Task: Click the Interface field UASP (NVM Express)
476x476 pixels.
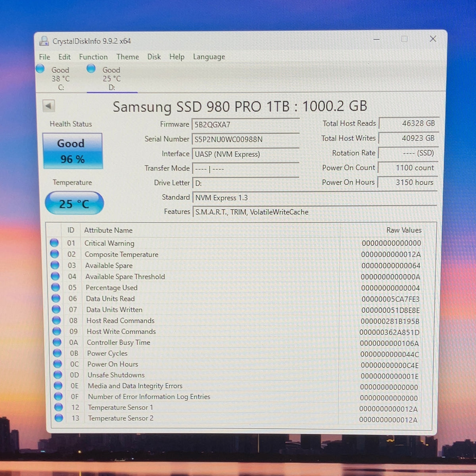Action: click(x=246, y=154)
